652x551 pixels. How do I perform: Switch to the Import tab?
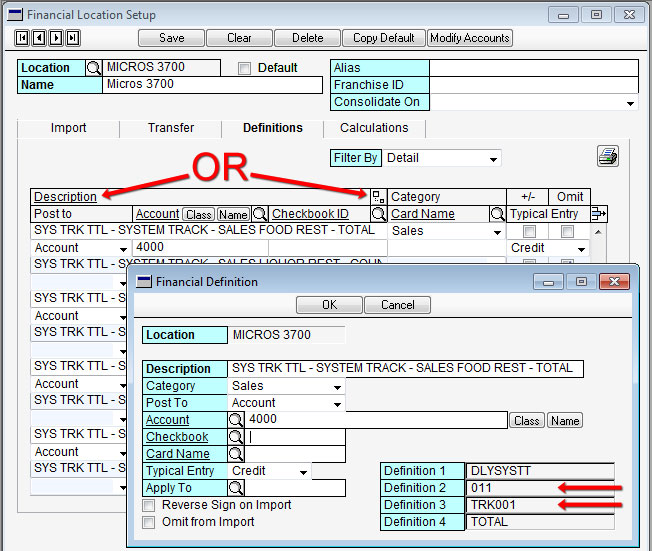(x=69, y=128)
